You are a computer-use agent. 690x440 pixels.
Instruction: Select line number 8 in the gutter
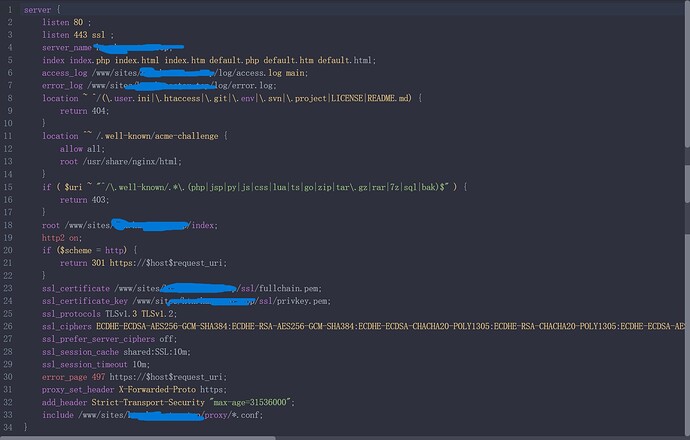click(10, 98)
